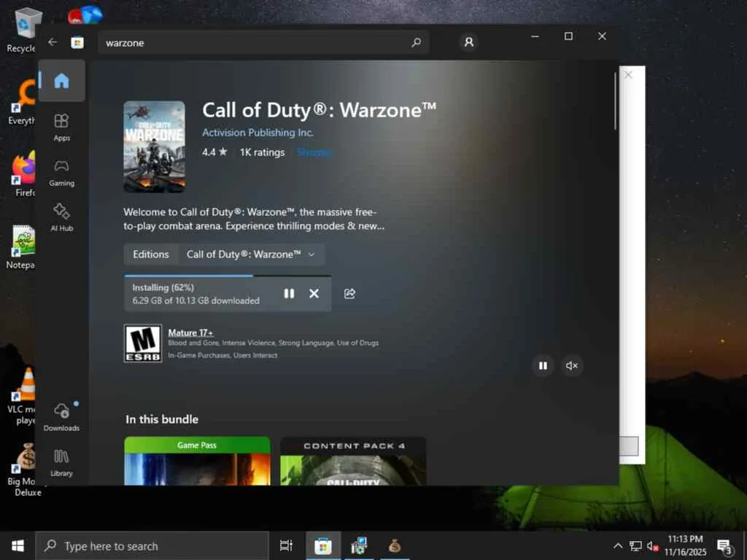The height and width of the screenshot is (560, 747).
Task: Open the Gaming section in the sidebar
Action: (x=61, y=173)
